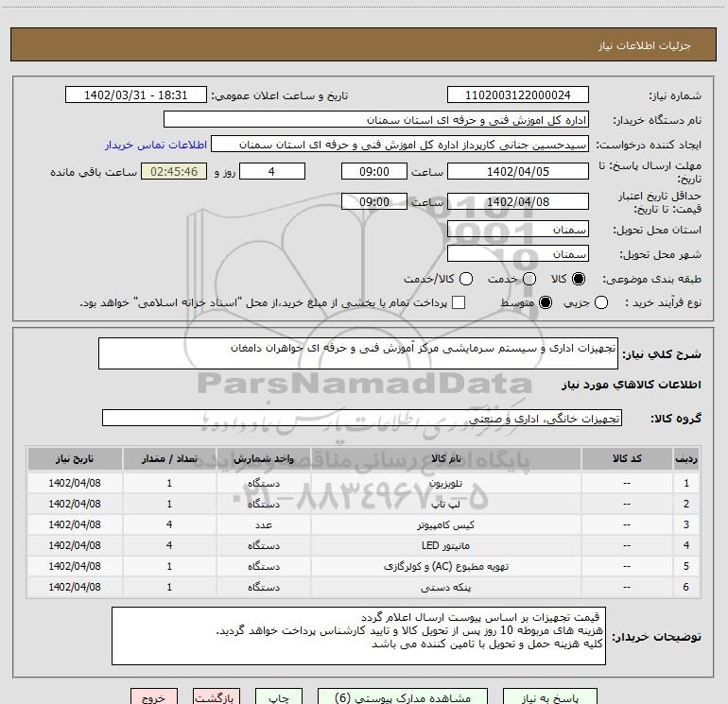This screenshot has height=704, width=728.
Task: Click the واحد شمارش column header
Action: point(263,459)
